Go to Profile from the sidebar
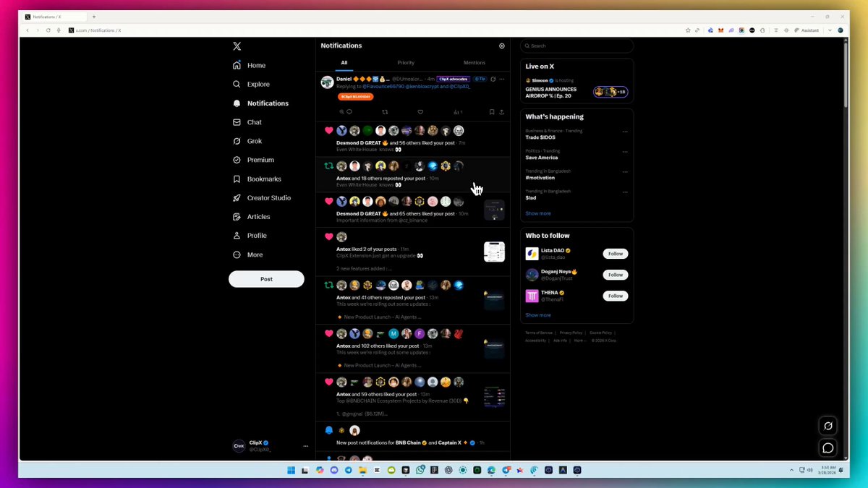Screen dimensions: 868x488 coord(250,236)
